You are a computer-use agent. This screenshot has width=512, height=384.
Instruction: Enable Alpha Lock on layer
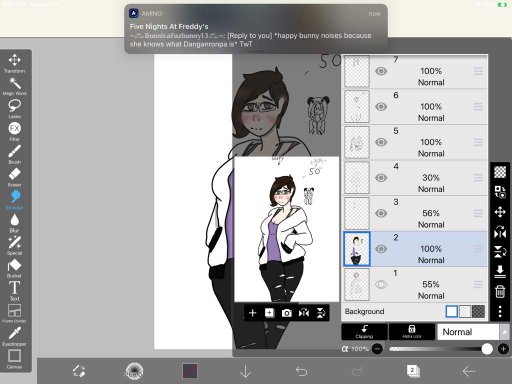[x=412, y=332]
